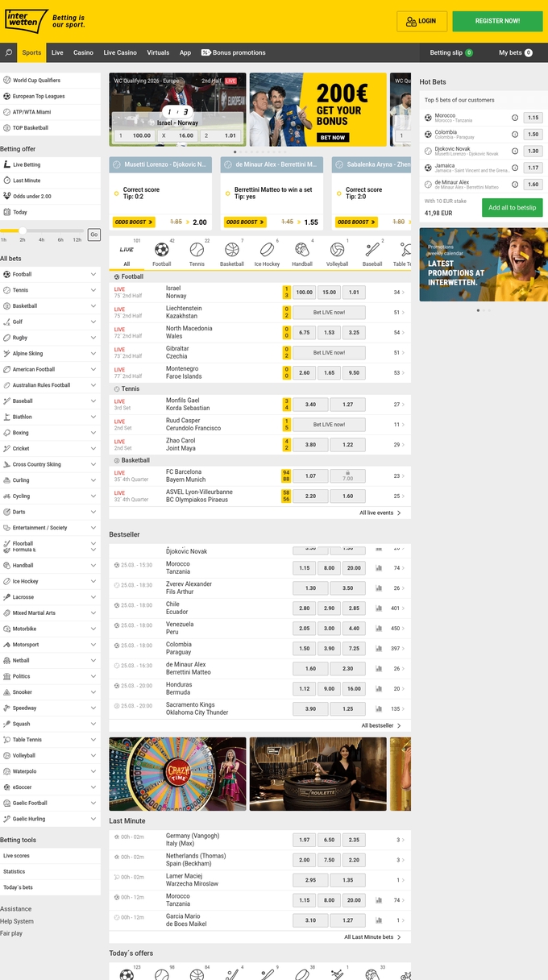
Task: Open info icon for Jamaica hot bet
Action: point(515,168)
